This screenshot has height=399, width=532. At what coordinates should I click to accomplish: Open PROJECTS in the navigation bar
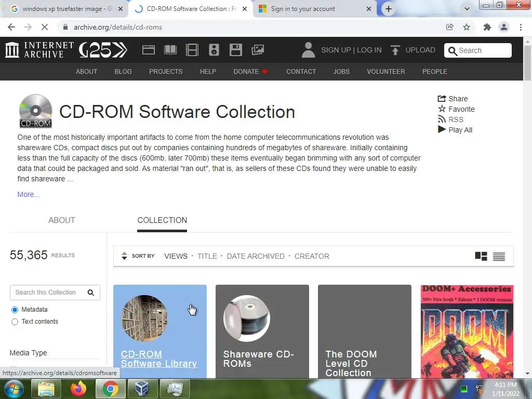(x=166, y=72)
